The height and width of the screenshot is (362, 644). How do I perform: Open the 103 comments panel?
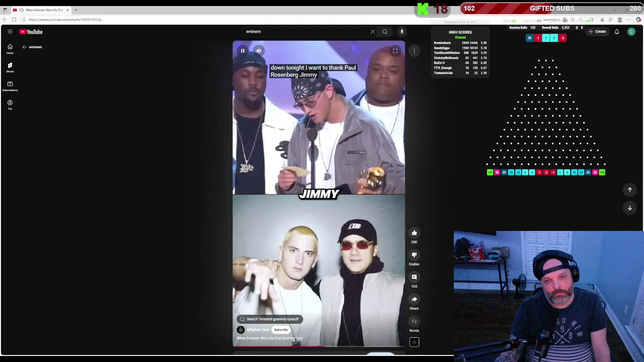(x=414, y=277)
